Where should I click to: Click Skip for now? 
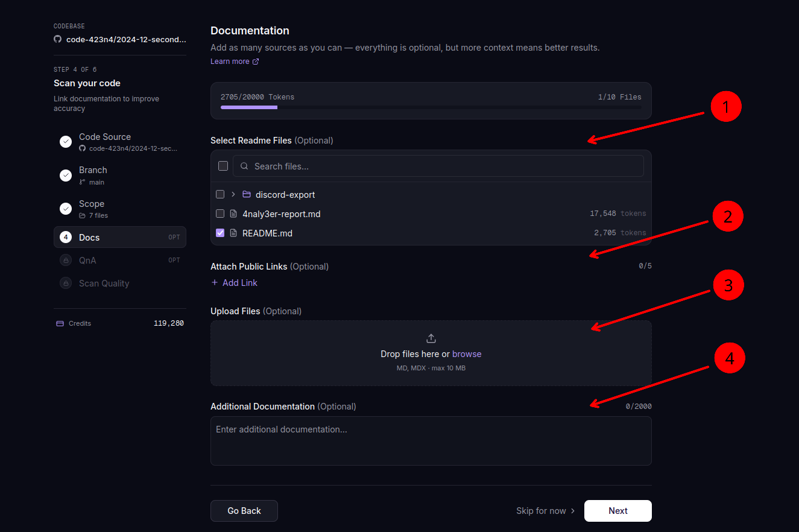(546, 511)
